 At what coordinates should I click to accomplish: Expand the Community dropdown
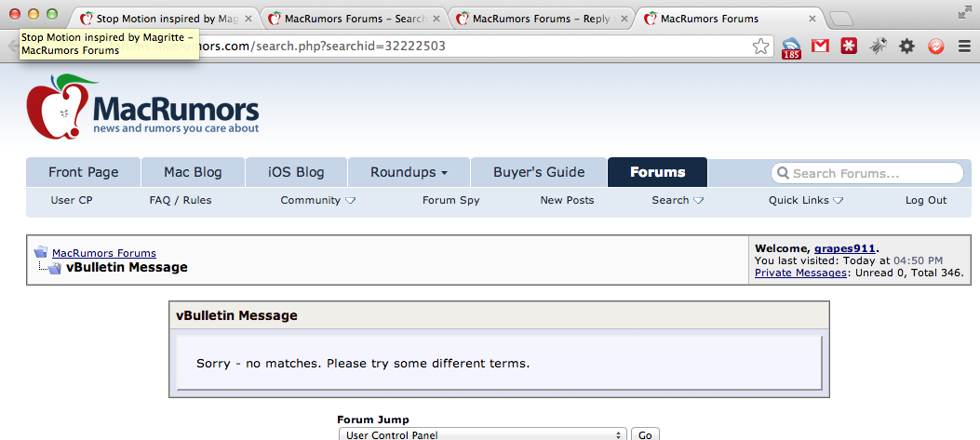[317, 201]
